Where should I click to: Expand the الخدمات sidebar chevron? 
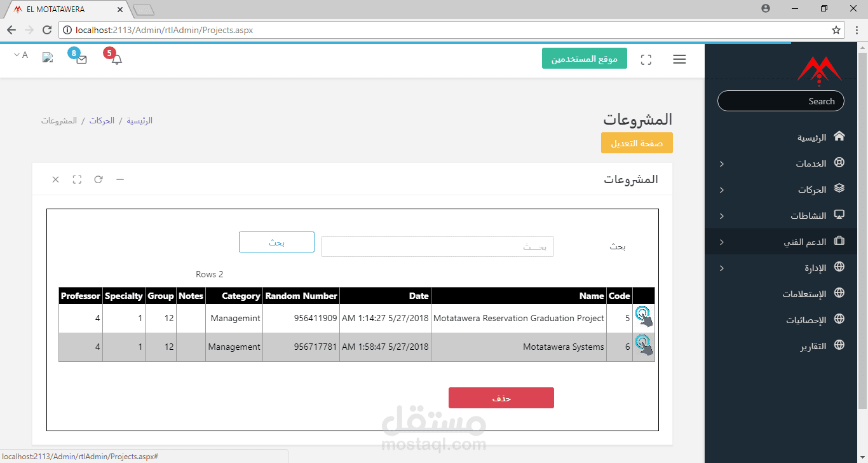coord(722,164)
